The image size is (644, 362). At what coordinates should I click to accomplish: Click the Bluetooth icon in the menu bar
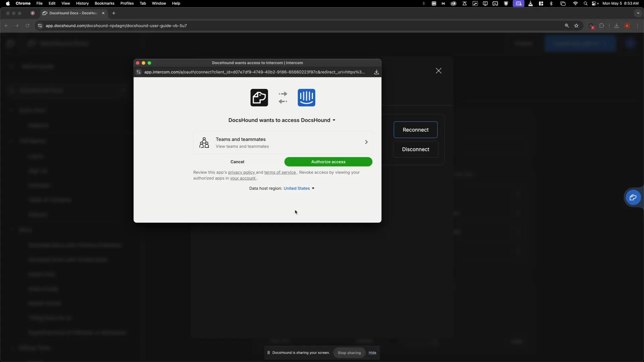point(551,3)
